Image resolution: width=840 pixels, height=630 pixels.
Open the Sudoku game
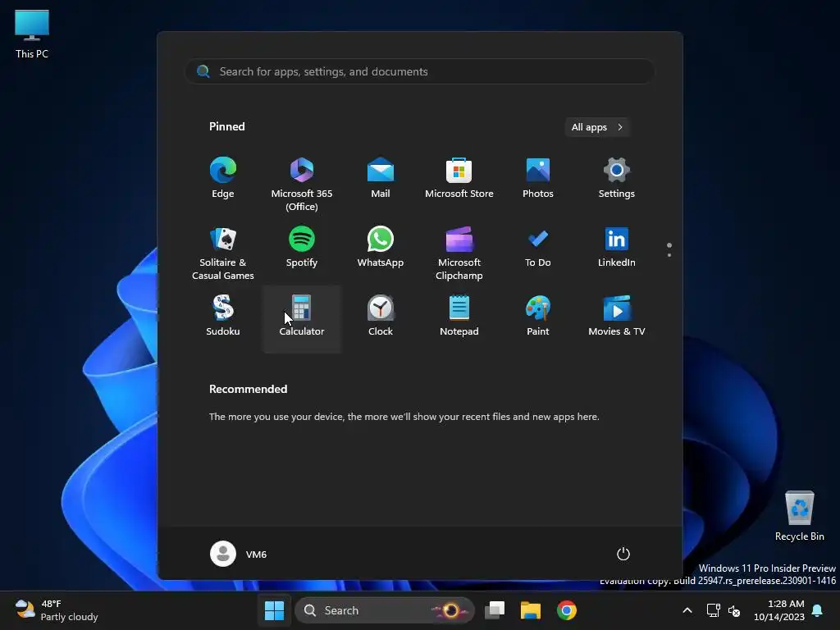pyautogui.click(x=223, y=316)
